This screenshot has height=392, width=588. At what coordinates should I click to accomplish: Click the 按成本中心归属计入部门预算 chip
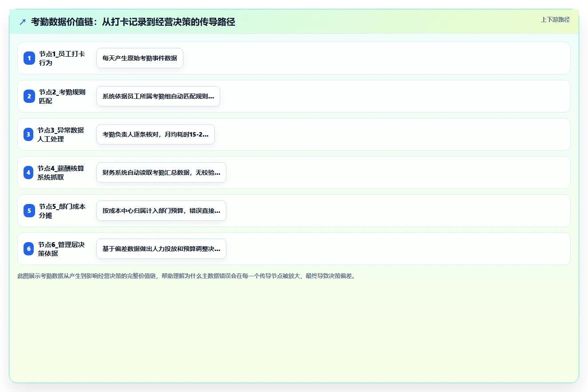[x=161, y=211]
